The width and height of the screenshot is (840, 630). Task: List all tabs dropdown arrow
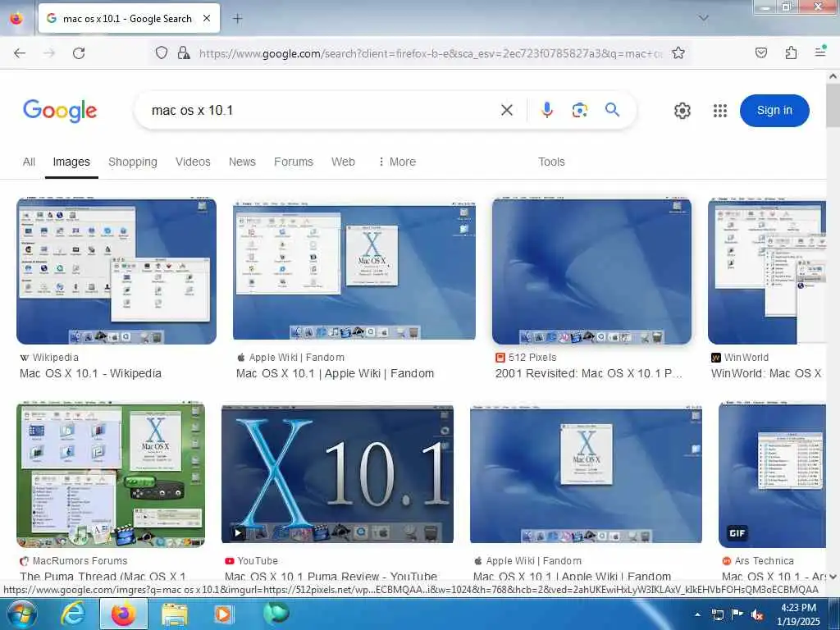click(x=704, y=18)
